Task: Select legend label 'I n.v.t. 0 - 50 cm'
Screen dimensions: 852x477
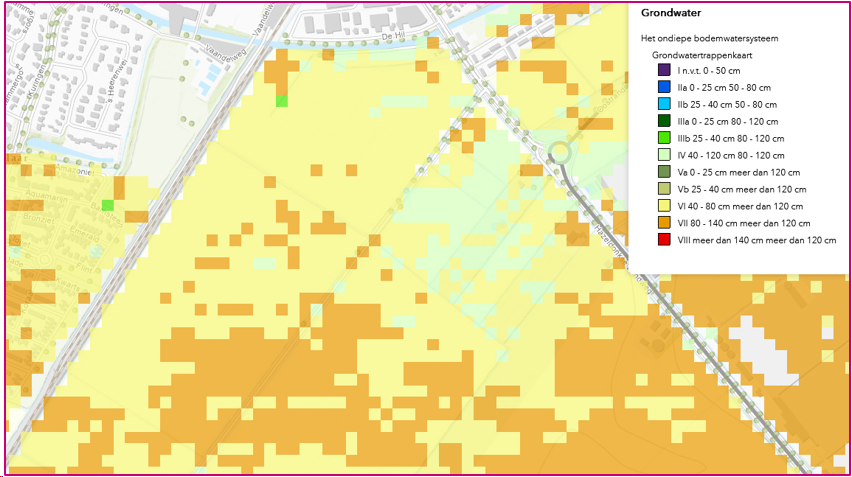Action: tap(709, 71)
